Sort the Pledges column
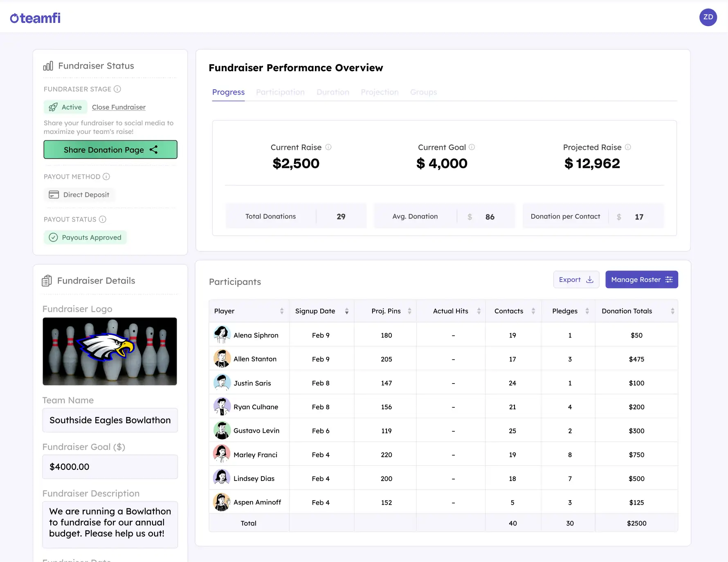The image size is (728, 562). click(x=587, y=311)
